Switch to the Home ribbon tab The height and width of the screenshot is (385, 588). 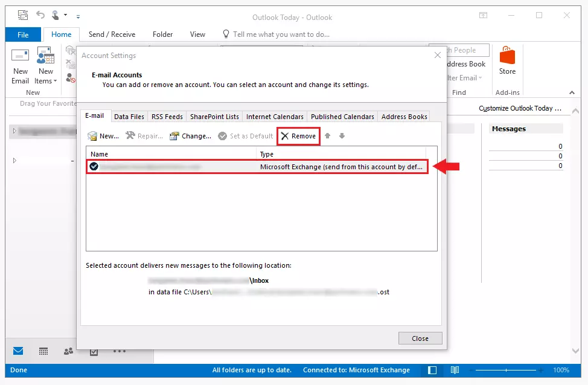click(61, 34)
